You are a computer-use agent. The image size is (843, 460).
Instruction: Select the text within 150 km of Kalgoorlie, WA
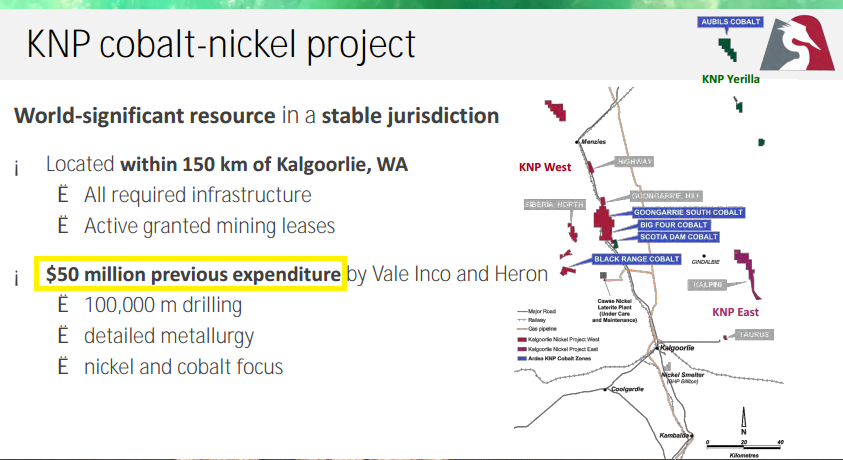[264, 164]
